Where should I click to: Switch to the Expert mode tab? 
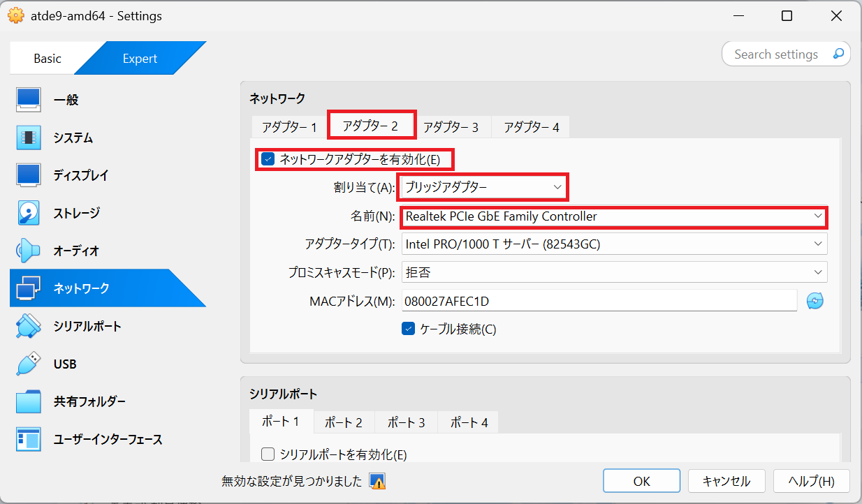[140, 59]
